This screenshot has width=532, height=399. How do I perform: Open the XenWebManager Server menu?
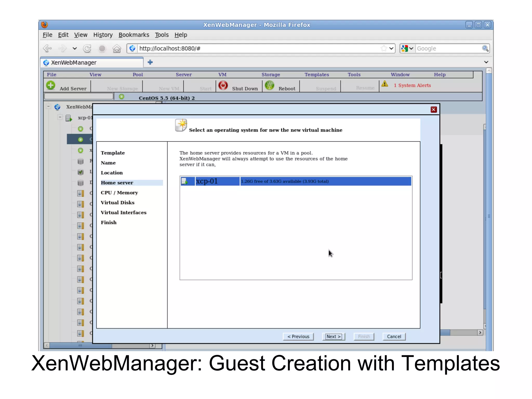[184, 75]
